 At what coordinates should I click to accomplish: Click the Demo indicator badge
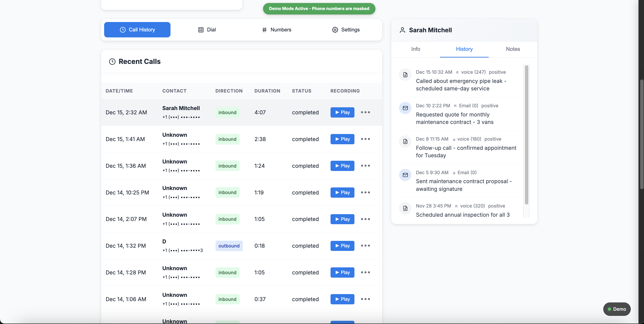[617, 309]
